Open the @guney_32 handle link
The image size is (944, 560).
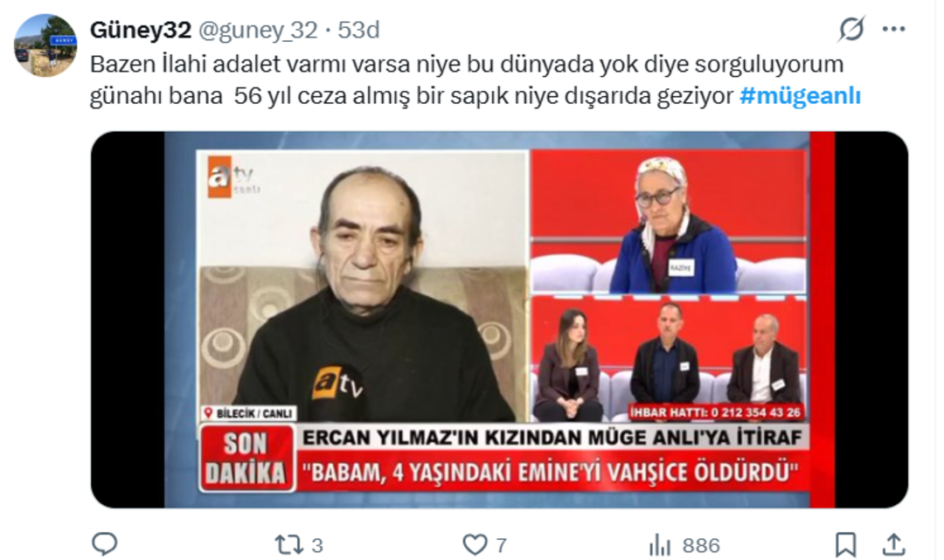tap(258, 30)
